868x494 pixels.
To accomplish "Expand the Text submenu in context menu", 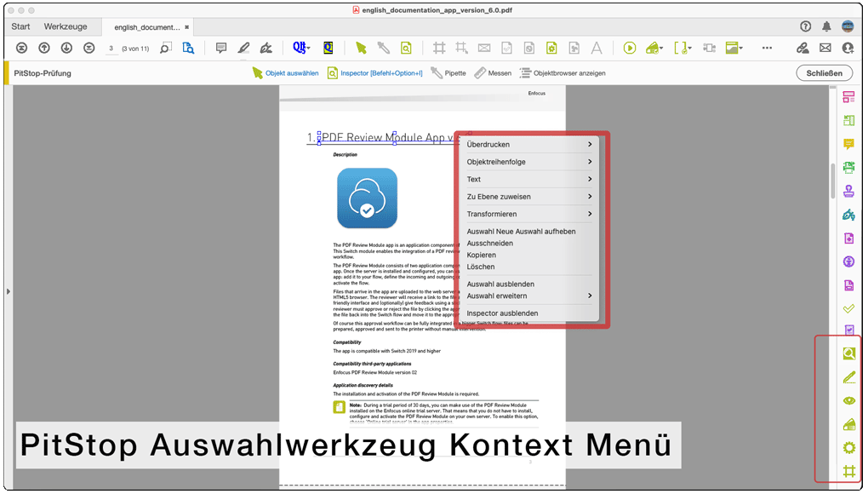I will pyautogui.click(x=529, y=180).
